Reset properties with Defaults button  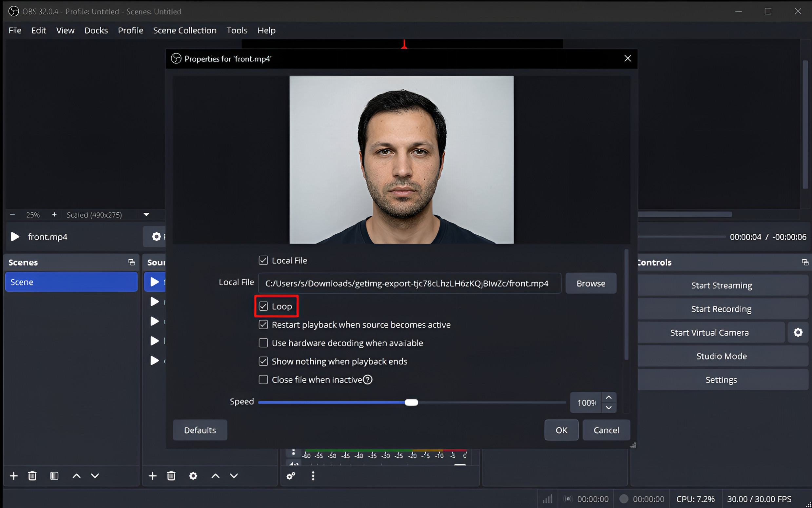click(200, 430)
